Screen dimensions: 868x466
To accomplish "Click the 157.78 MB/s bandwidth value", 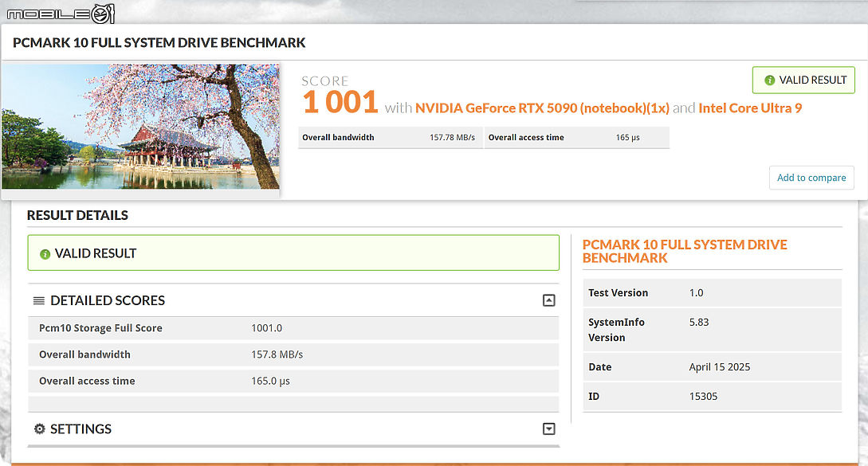I will (x=452, y=137).
